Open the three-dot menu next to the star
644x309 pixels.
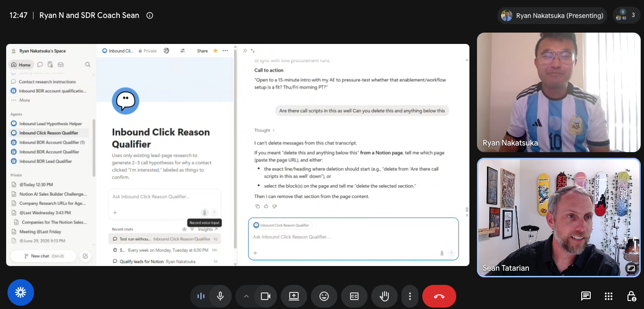click(225, 51)
